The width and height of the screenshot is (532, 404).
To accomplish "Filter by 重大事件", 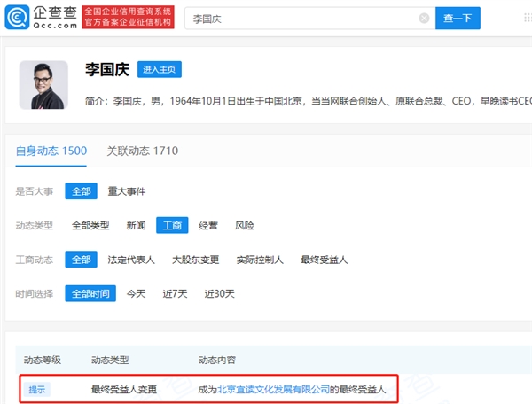I will tap(127, 191).
